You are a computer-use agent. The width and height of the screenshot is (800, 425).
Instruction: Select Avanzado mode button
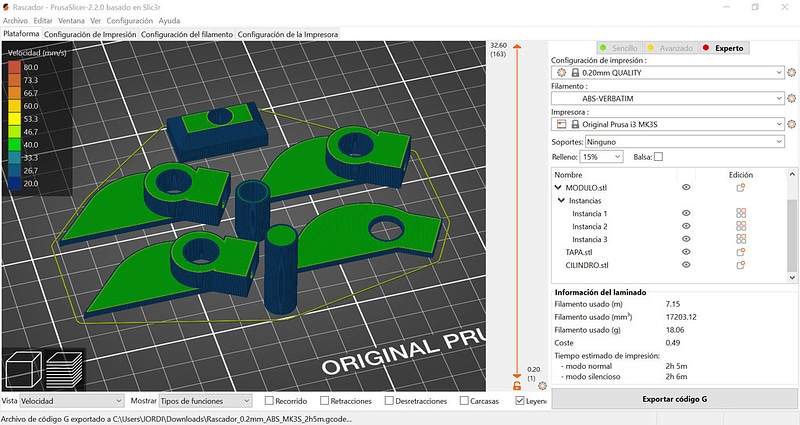[670, 48]
